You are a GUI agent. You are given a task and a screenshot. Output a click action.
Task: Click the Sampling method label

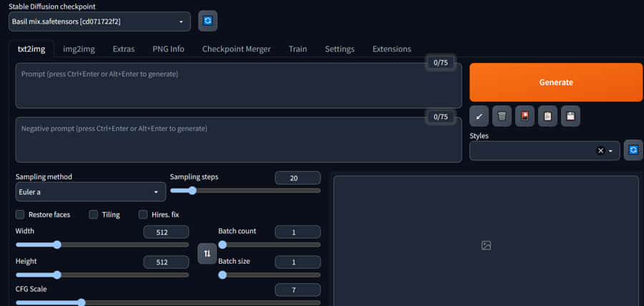[44, 177]
